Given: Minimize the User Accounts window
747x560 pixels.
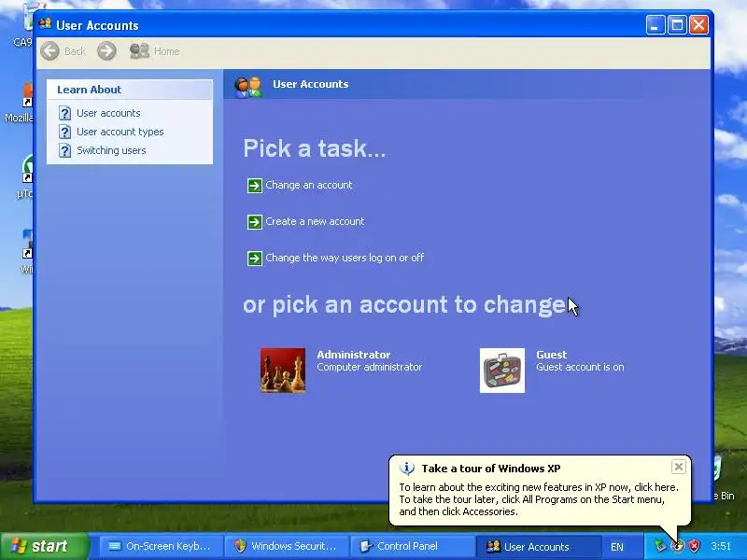Looking at the screenshot, I should (x=655, y=25).
